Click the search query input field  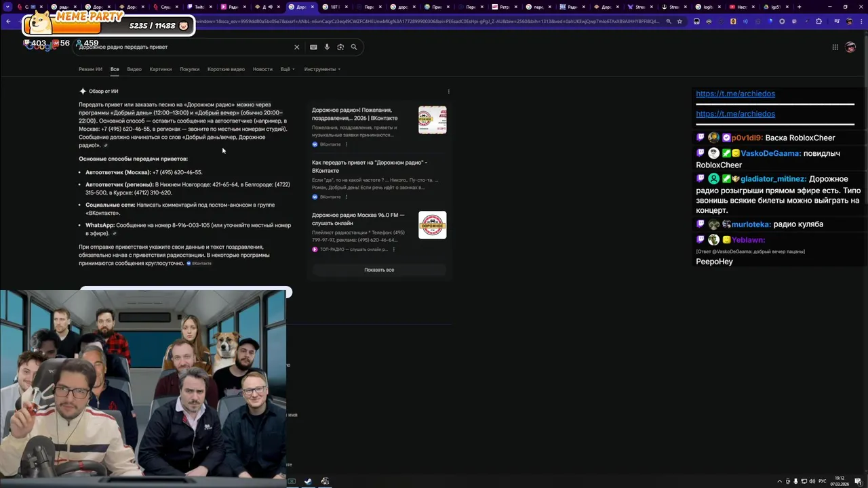click(x=183, y=47)
